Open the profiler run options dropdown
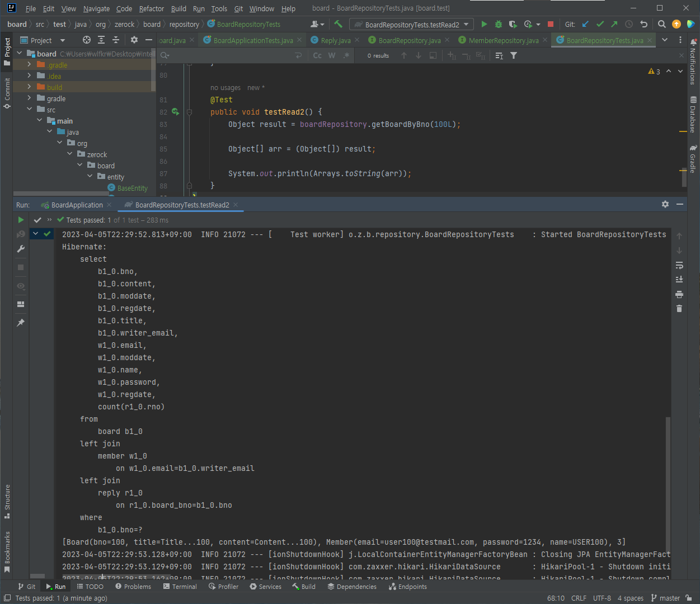 click(538, 24)
